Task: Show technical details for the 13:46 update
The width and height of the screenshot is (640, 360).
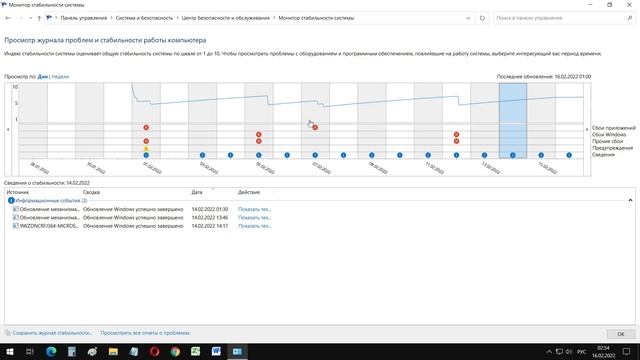Action: [254, 218]
